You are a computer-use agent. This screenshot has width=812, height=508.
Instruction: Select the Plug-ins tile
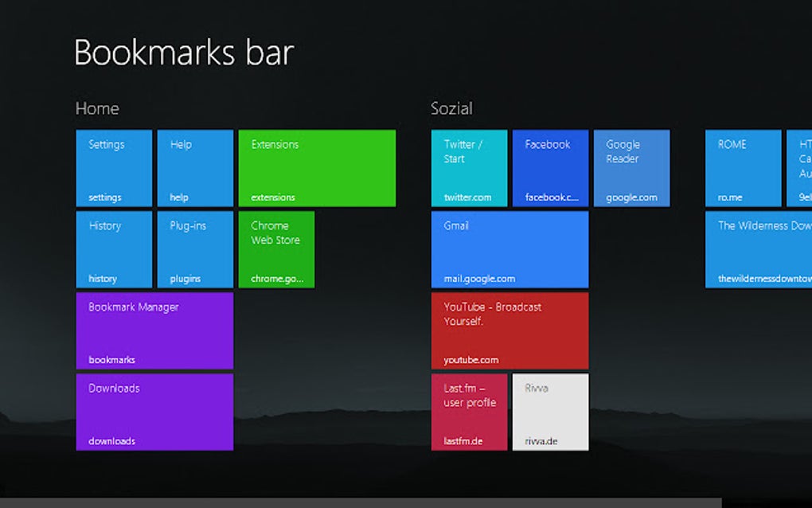195,249
